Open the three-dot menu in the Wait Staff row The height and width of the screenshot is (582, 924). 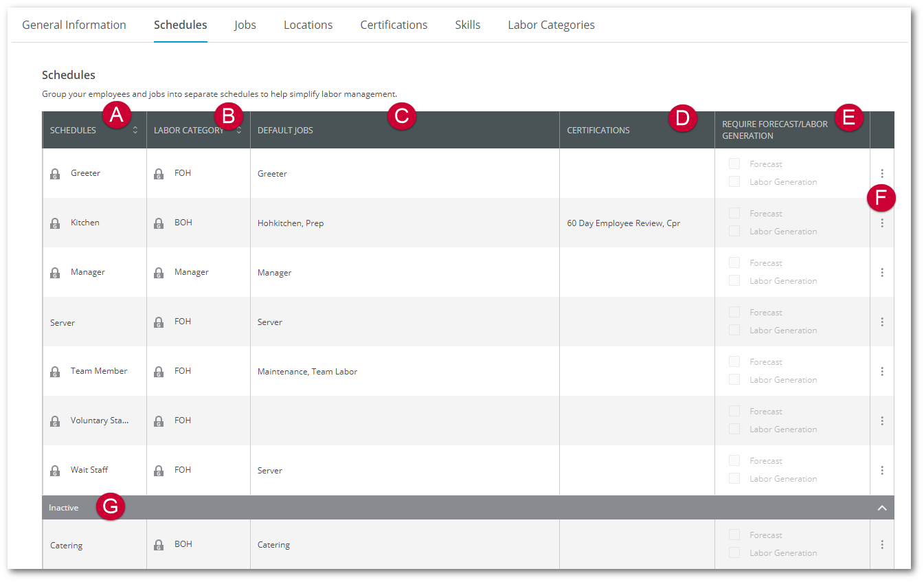tap(882, 470)
